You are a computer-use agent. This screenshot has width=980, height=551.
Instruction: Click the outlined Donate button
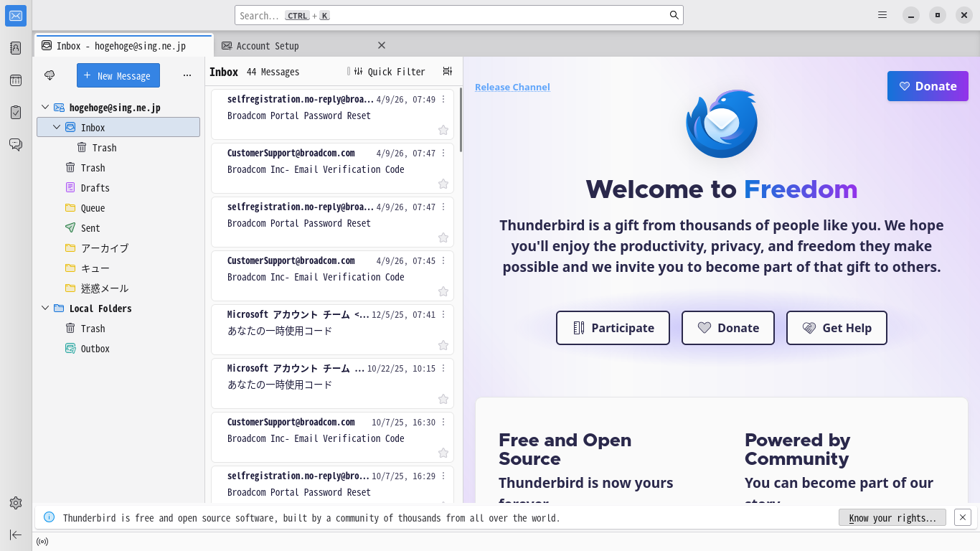[x=728, y=328]
